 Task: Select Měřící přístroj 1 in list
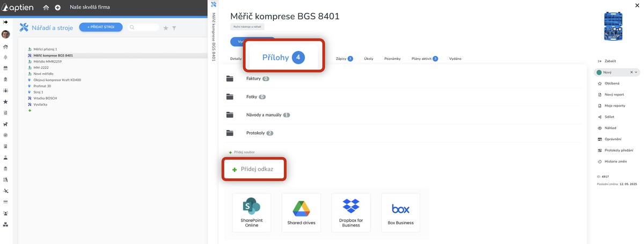(45, 49)
